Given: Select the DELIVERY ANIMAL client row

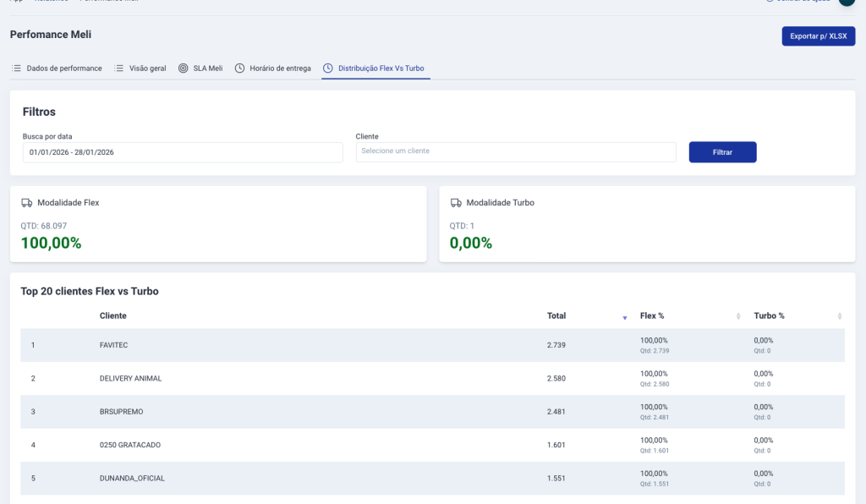Looking at the screenshot, I should click(x=130, y=378).
